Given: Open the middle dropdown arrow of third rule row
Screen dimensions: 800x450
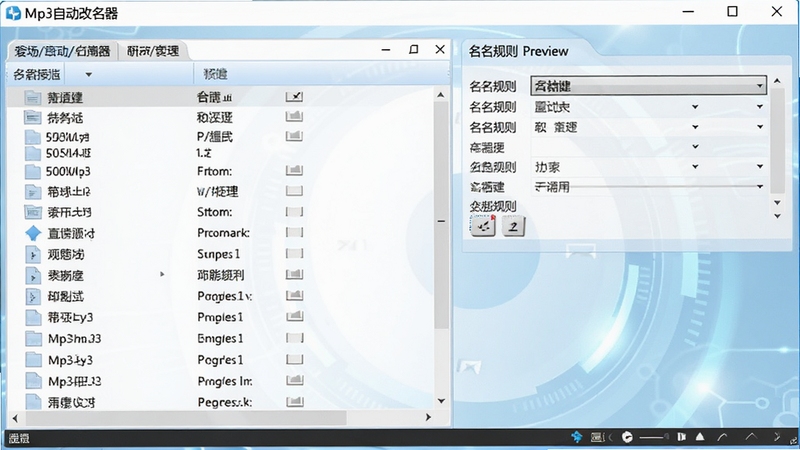Looking at the screenshot, I should (695, 127).
